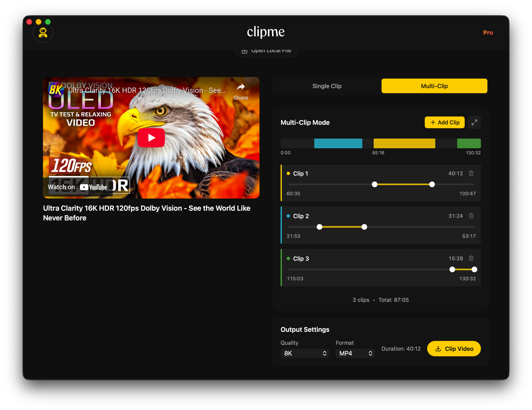Toggle the yellow indicator dot on Clip 1
Image resolution: width=532 pixels, height=410 pixels.
(x=289, y=173)
